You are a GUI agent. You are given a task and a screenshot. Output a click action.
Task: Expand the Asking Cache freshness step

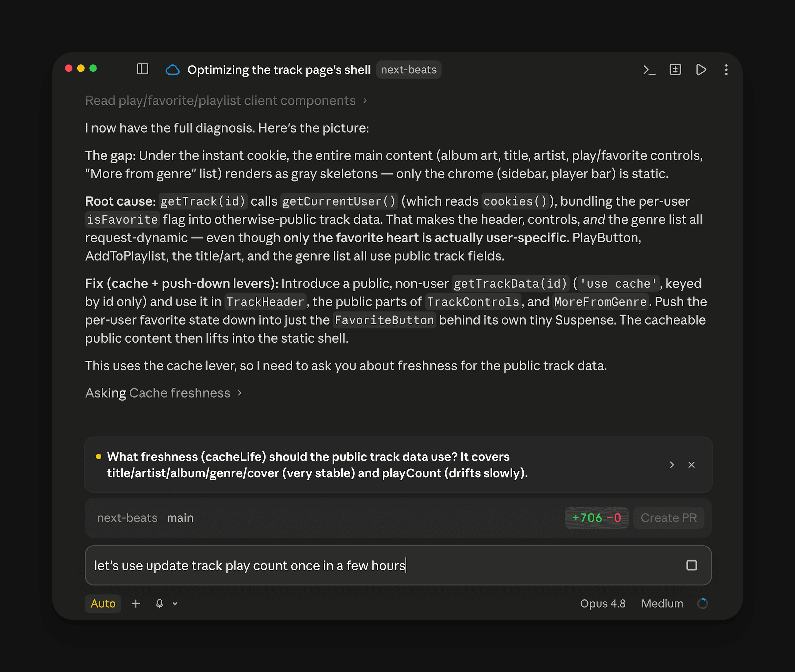[x=163, y=393]
